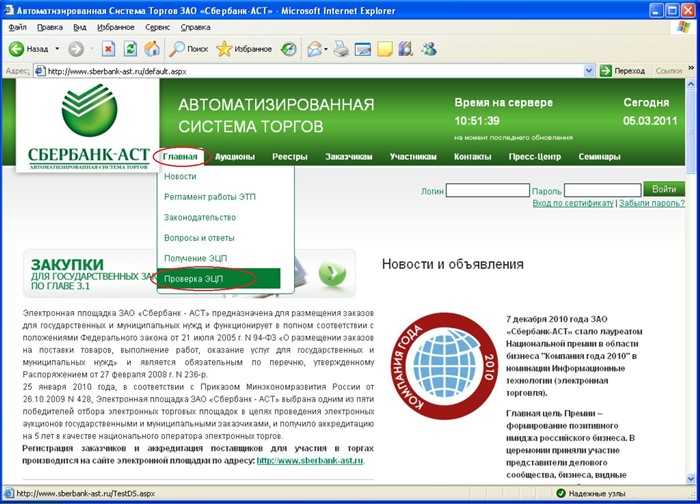Click the Mail envelope icon

[x=314, y=49]
